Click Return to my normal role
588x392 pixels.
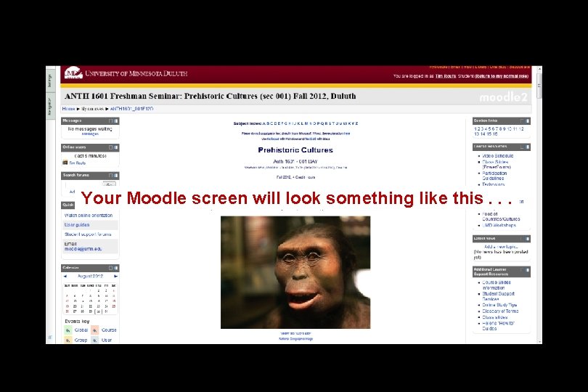[502, 76]
